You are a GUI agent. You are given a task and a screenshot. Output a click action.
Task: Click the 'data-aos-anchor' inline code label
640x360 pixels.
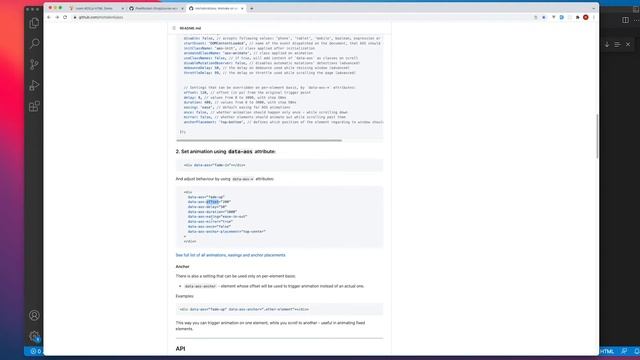click(x=200, y=287)
